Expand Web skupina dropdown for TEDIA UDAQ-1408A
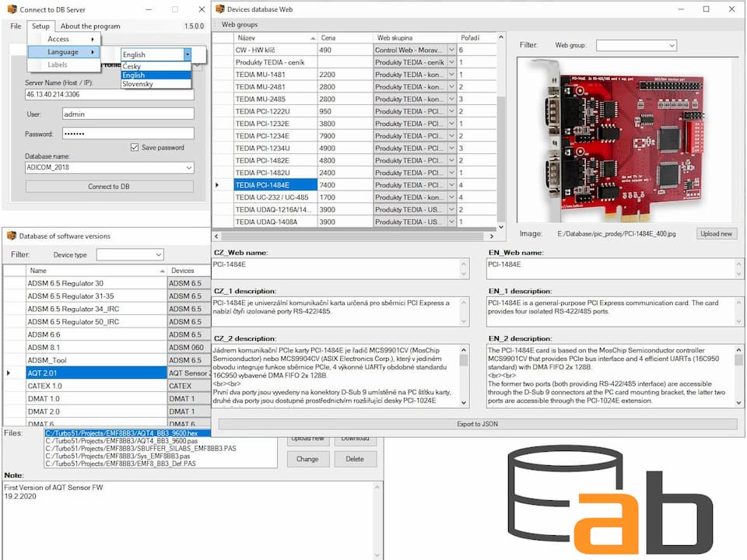The width and height of the screenshot is (747, 560). (x=451, y=222)
